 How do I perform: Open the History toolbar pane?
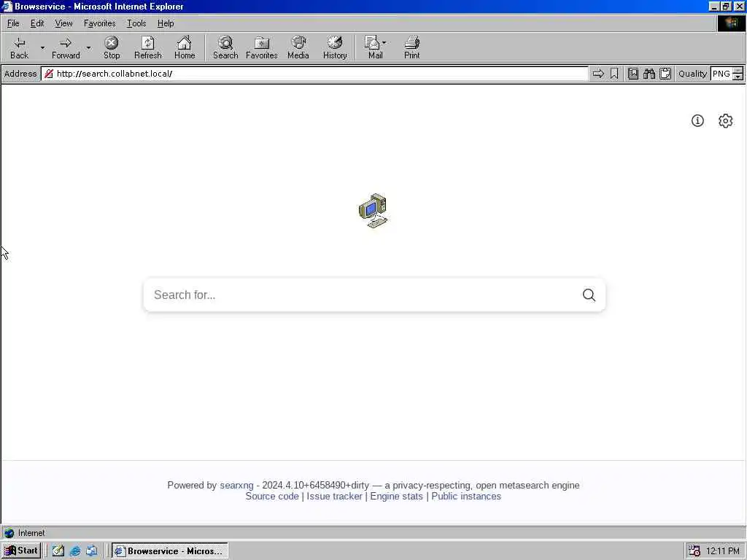pyautogui.click(x=335, y=47)
